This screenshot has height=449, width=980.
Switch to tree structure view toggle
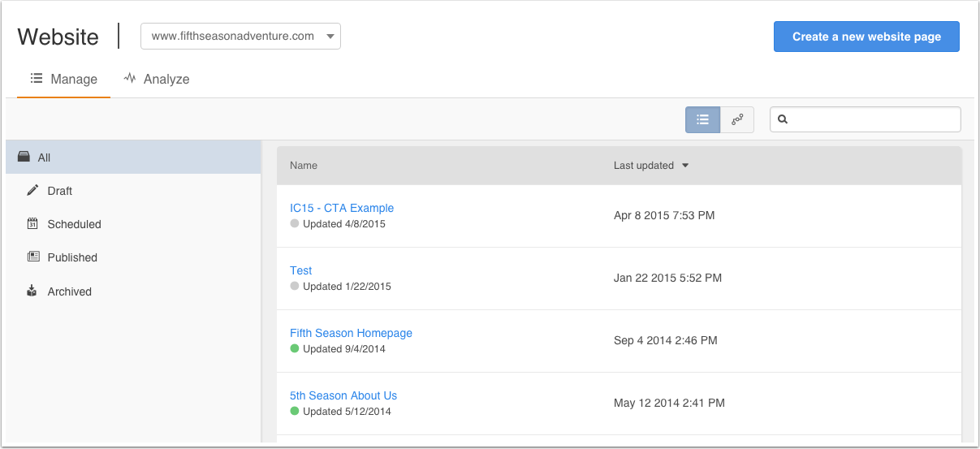pyautogui.click(x=737, y=119)
